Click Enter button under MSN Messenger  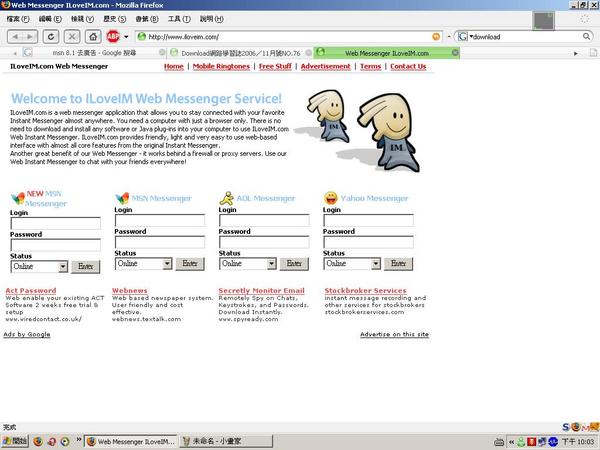coord(190,264)
